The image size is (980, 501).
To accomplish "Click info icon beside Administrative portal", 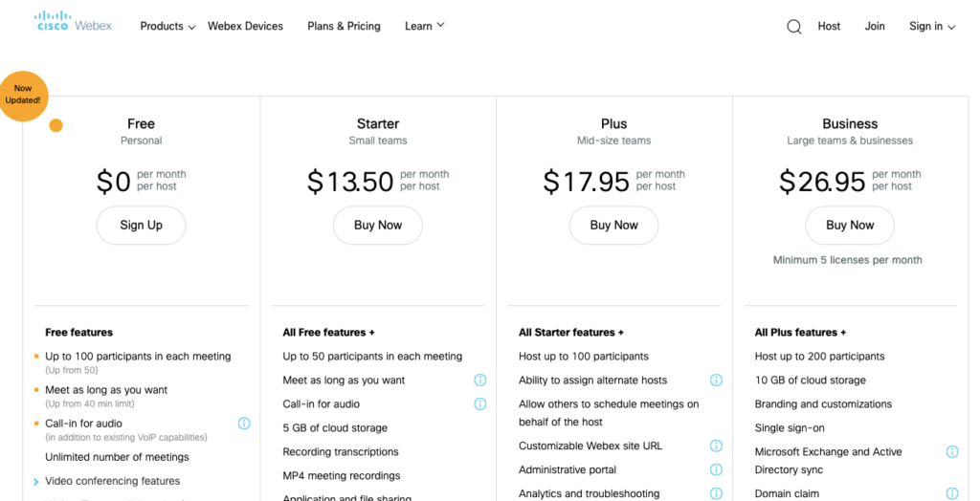I will pos(716,470).
